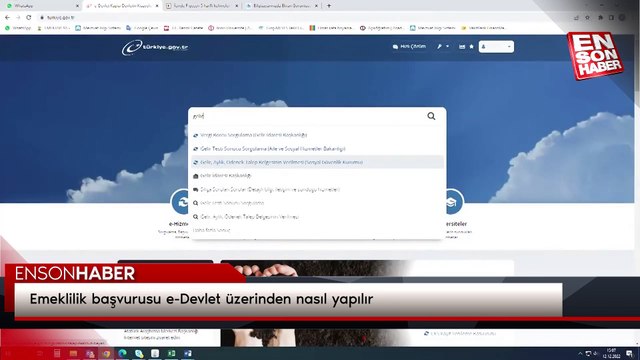Open a new browser tab with plus
The width and height of the screenshot is (640, 360).
pyautogui.click(x=329, y=6)
